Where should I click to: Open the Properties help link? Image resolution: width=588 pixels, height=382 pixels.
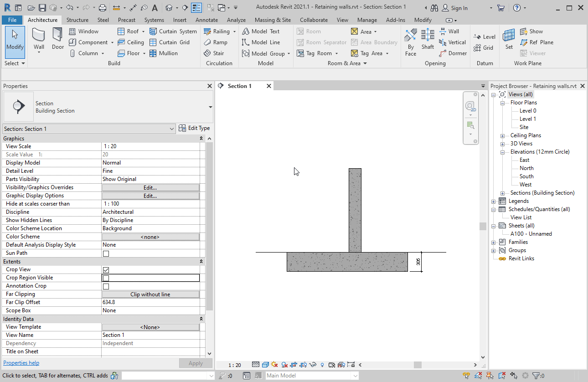(21, 362)
